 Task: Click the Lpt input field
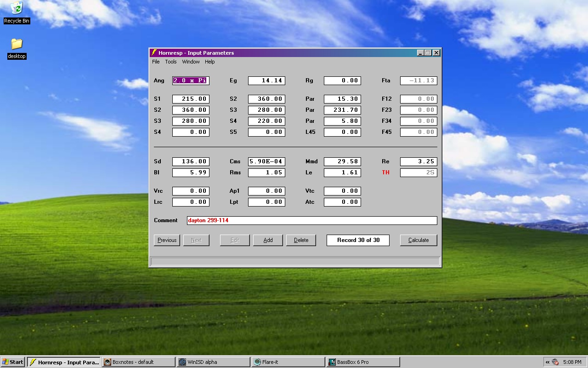[x=266, y=202]
